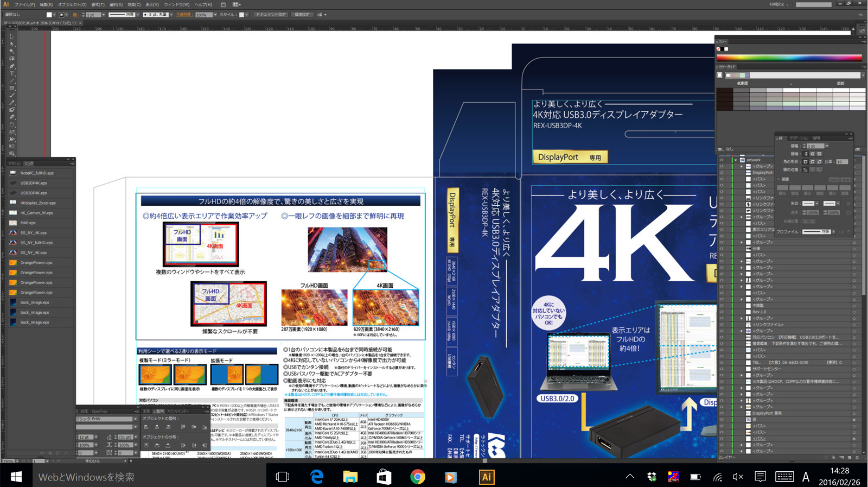This screenshot has width=868, height=487.
Task: Select the Selection (arrow) tool
Action: 11,36
